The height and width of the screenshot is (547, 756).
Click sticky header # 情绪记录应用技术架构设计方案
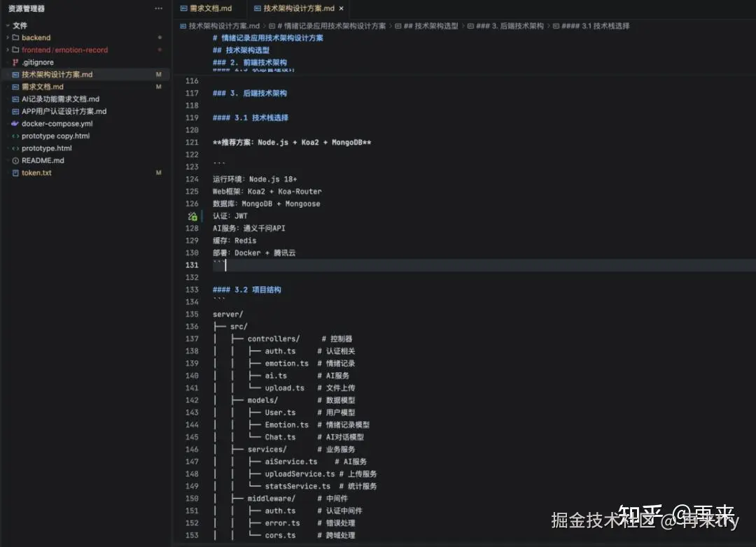[x=268, y=38]
